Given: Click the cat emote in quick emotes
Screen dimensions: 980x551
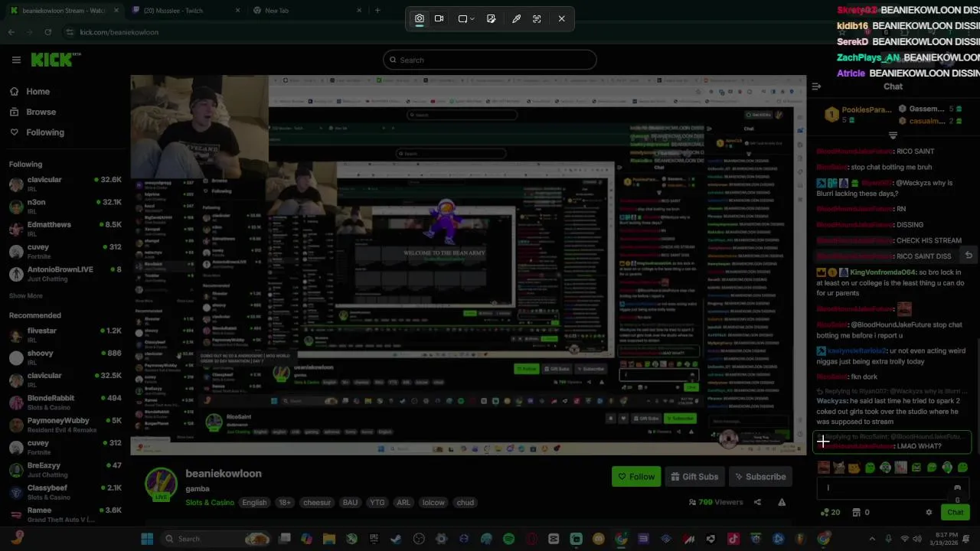Looking at the screenshot, I should pos(839,468).
